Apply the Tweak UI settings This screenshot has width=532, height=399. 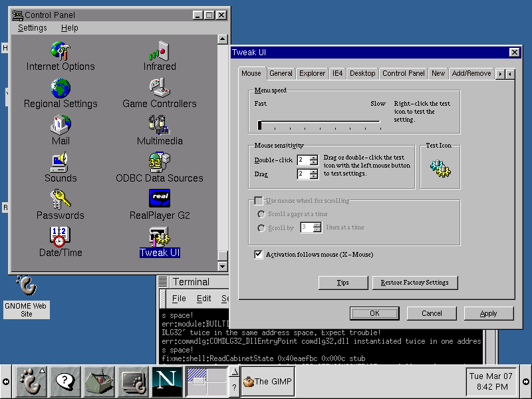pos(489,313)
